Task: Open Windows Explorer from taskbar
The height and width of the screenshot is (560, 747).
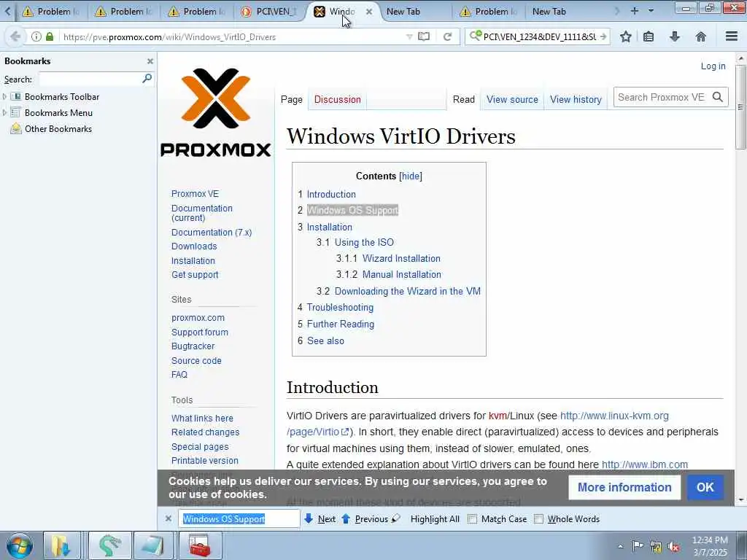Action: [x=61, y=545]
